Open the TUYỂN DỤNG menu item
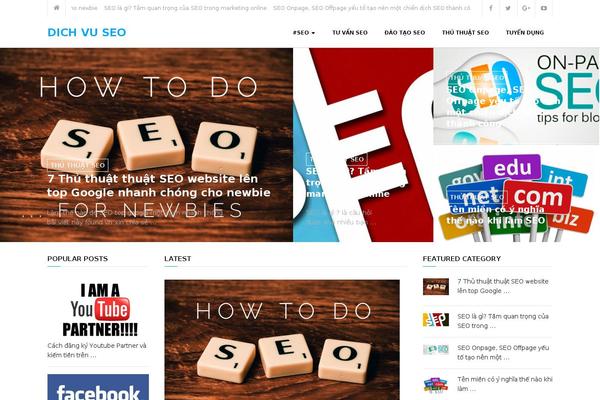Screen dimensions: 600x400 click(525, 33)
